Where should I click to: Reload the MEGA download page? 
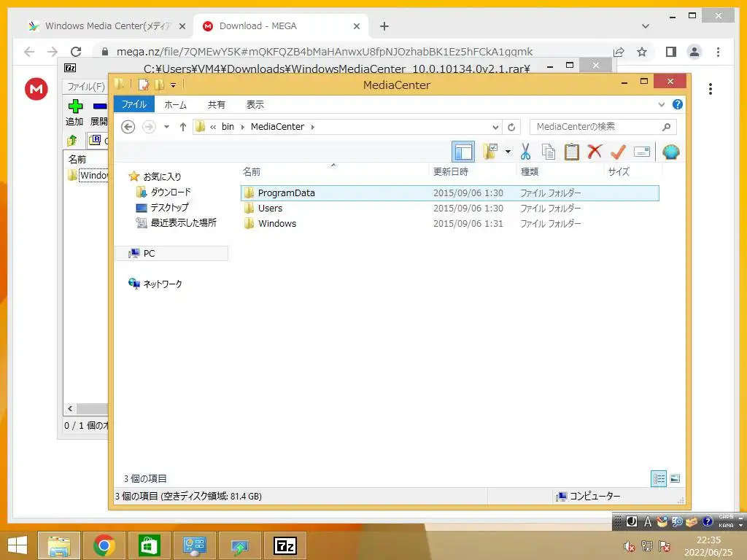point(76,52)
